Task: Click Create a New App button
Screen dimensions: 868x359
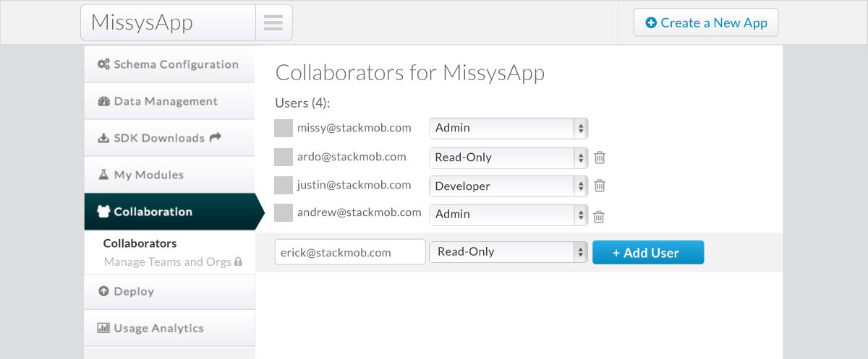Action: [x=706, y=22]
